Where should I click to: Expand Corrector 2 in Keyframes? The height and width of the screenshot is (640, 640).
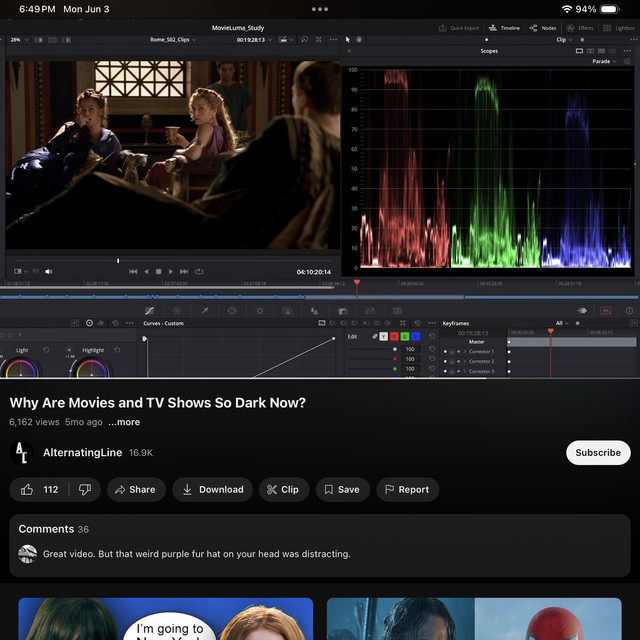464,361
